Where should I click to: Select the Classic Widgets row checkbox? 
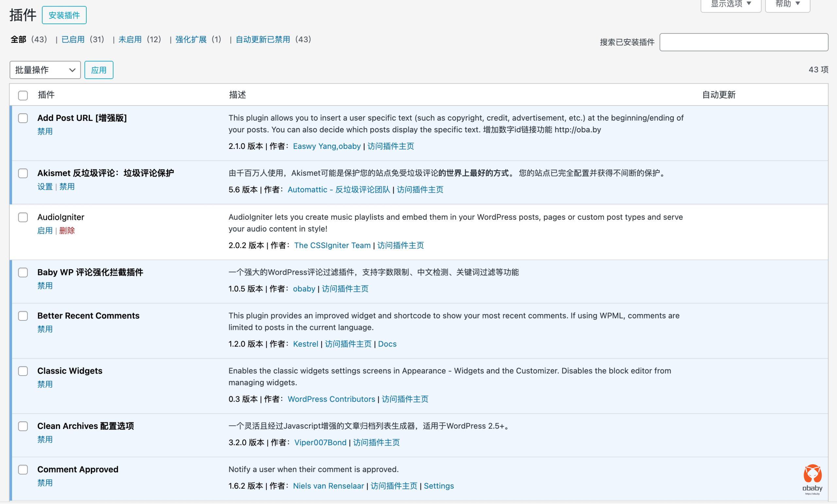[23, 371]
